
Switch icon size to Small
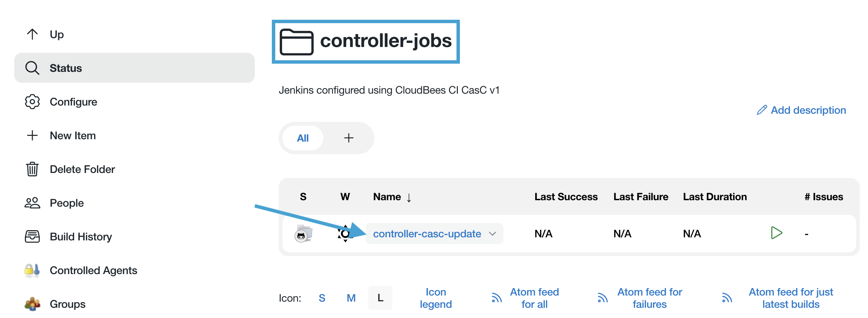322,298
